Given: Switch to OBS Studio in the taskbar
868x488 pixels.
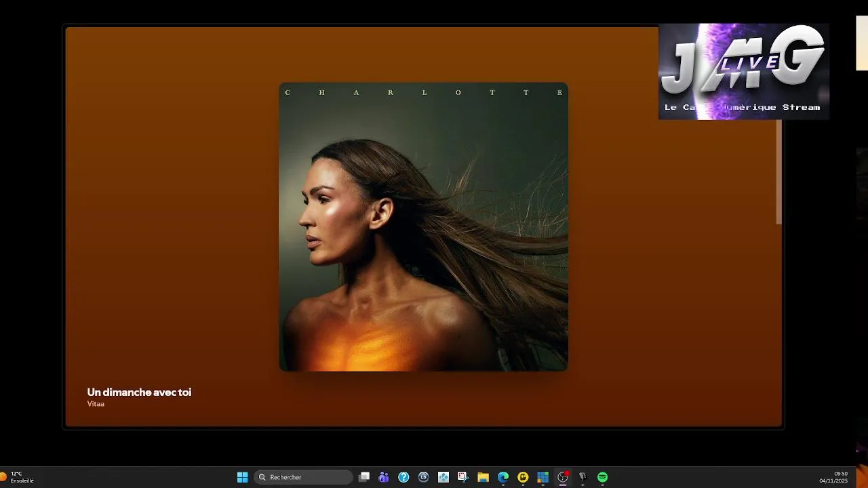Looking at the screenshot, I should [563, 477].
